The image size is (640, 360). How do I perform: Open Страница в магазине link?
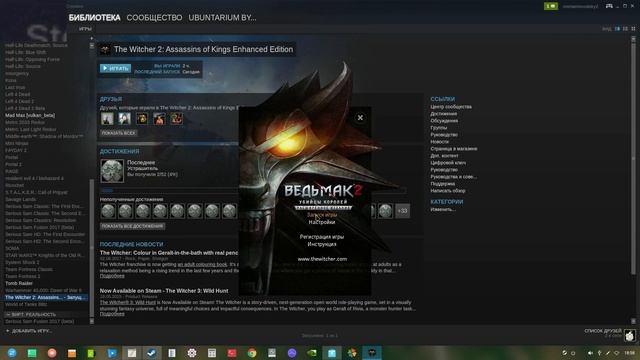coord(453,149)
